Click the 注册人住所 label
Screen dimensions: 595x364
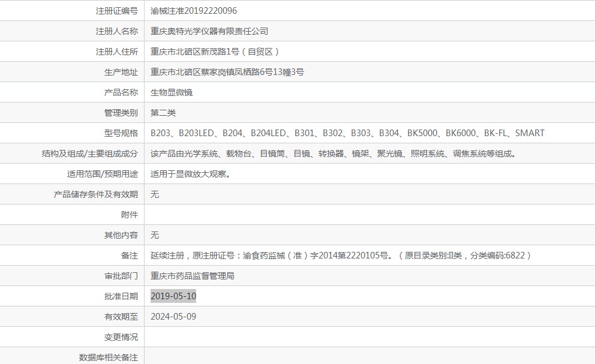117,52
